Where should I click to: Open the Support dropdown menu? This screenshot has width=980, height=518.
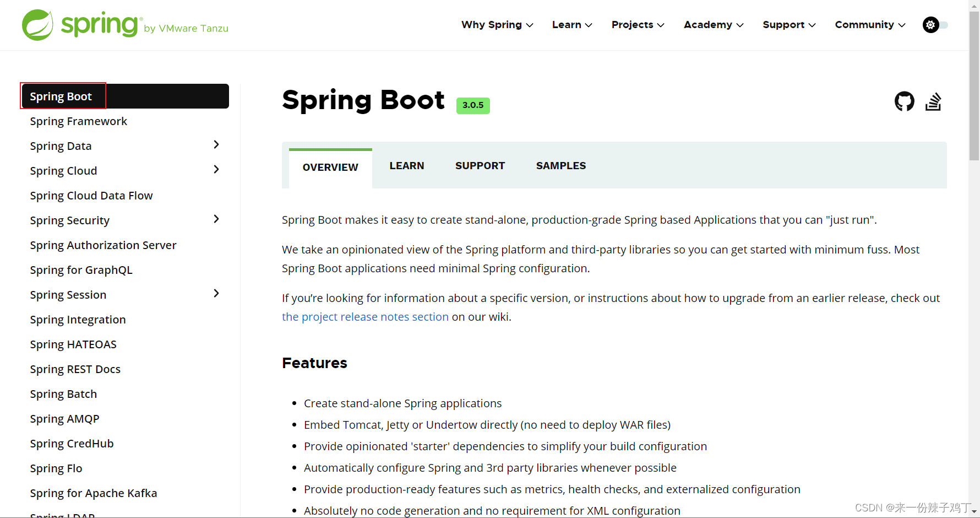(x=789, y=25)
